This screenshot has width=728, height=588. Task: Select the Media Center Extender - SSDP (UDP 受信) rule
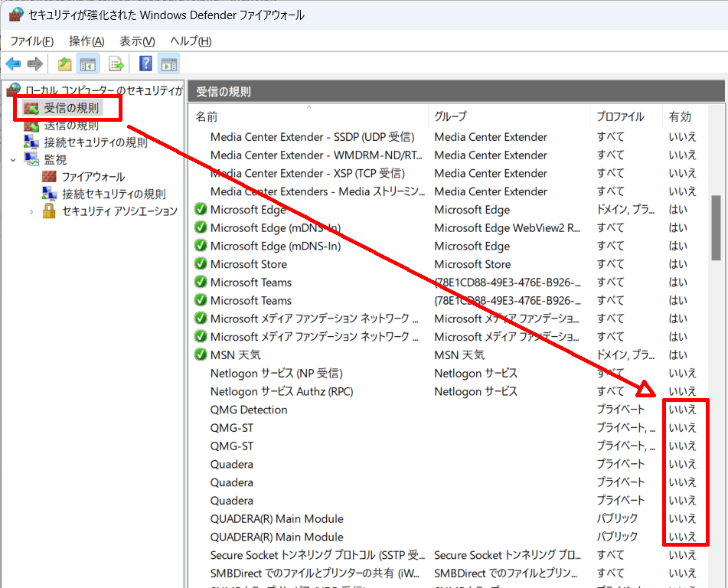click(x=312, y=137)
